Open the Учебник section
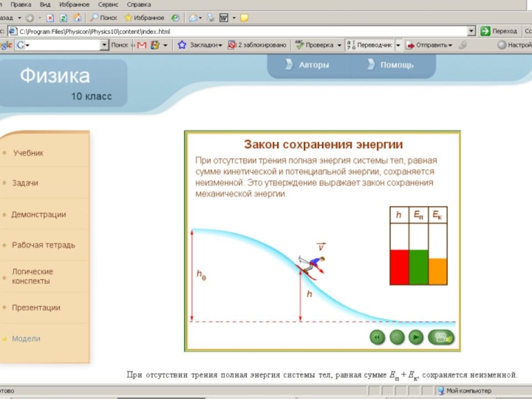Viewport: 532px width, 399px height. 29,153
